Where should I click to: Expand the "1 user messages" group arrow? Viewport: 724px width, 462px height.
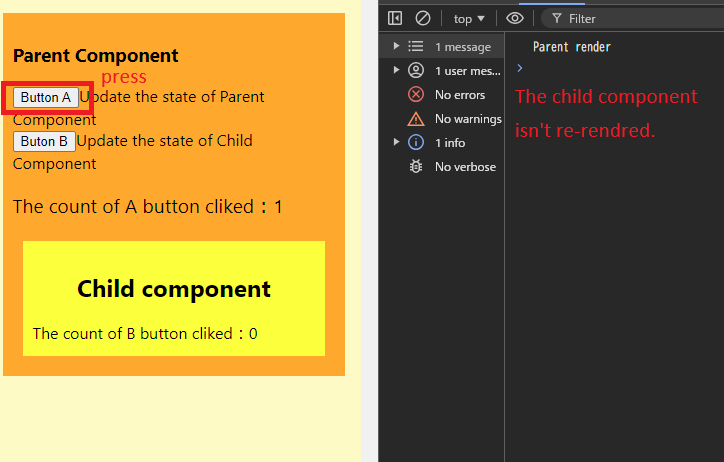397,71
